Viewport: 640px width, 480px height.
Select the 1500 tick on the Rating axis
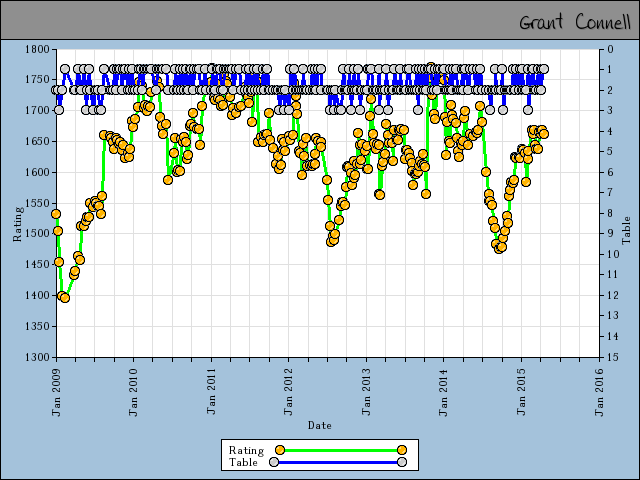point(37,233)
